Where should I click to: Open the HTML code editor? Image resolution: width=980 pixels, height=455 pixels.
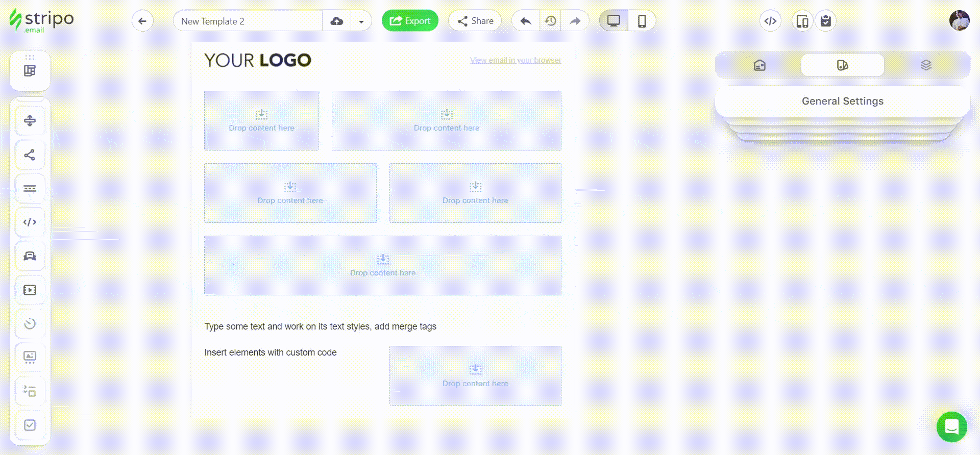(770, 21)
